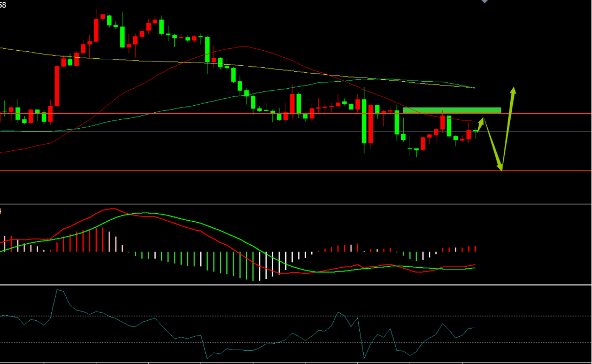592x364 pixels.
Task: Click the tallest green candlestick on the price chart
Action: [x=364, y=121]
